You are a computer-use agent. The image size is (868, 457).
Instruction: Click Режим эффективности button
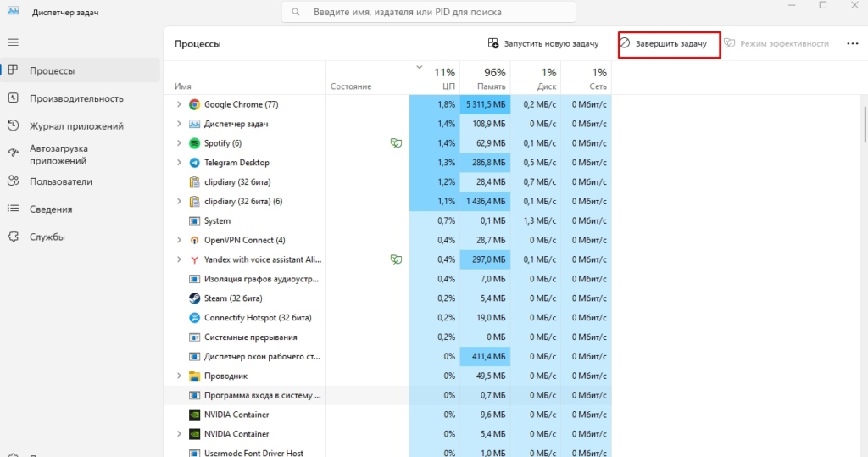pyautogui.click(x=776, y=44)
